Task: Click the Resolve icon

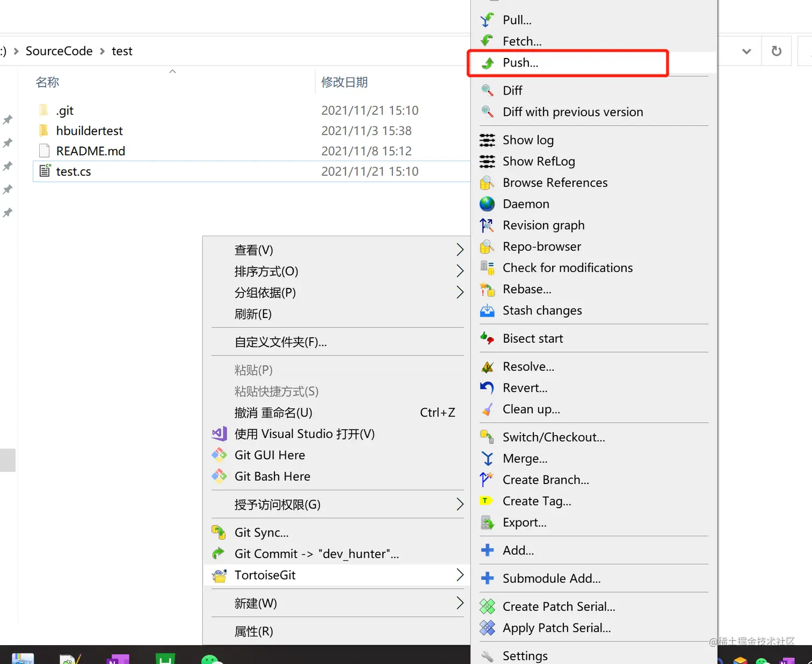Action: tap(487, 366)
